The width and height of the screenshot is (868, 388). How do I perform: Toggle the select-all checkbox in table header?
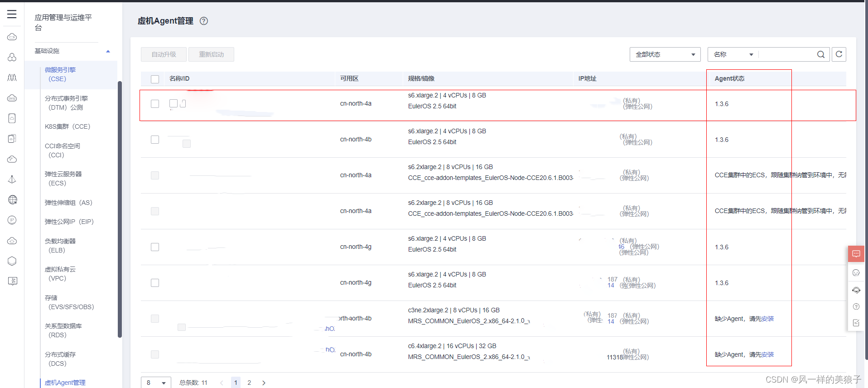[x=155, y=79]
